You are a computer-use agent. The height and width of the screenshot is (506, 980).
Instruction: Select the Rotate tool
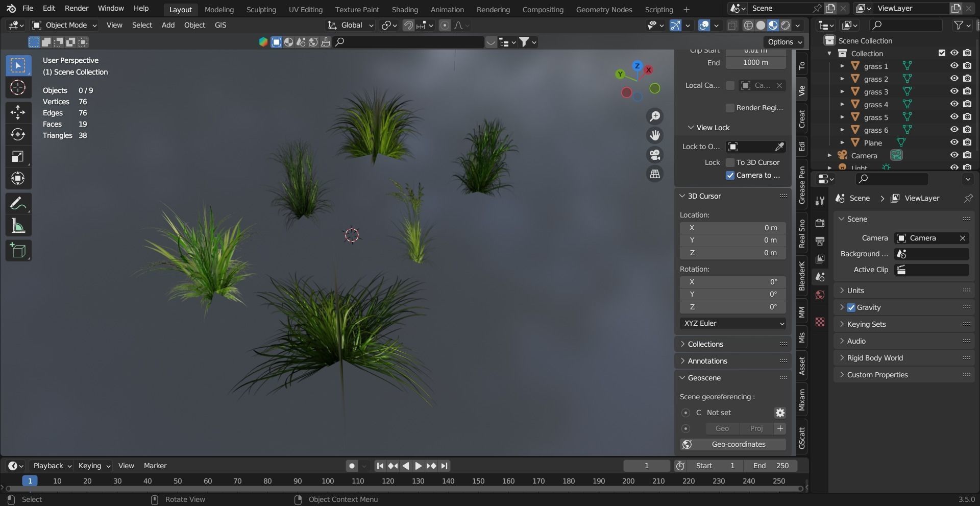click(18, 134)
